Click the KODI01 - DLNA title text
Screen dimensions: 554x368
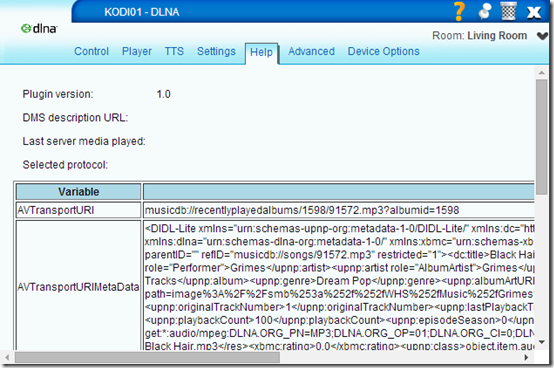point(142,12)
